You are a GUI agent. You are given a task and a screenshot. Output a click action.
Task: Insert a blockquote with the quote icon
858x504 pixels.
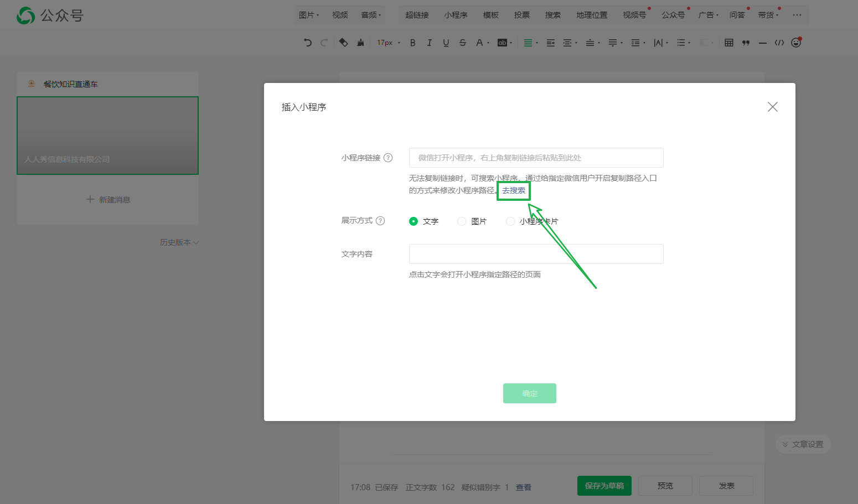pyautogui.click(x=746, y=43)
